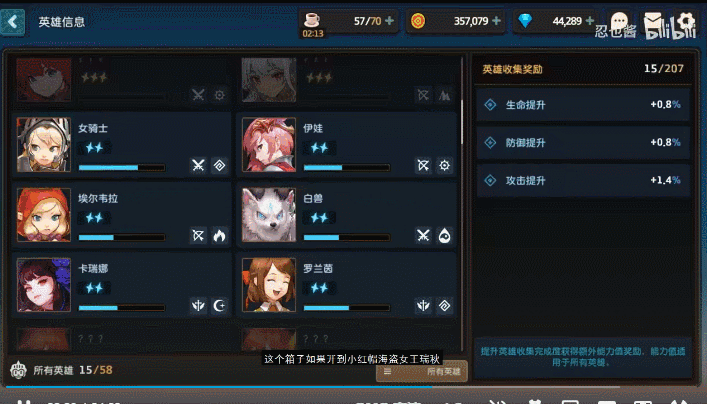Click the crossed swords icon on 女骑士
Image resolution: width=707 pixels, height=404 pixels.
[x=198, y=165]
